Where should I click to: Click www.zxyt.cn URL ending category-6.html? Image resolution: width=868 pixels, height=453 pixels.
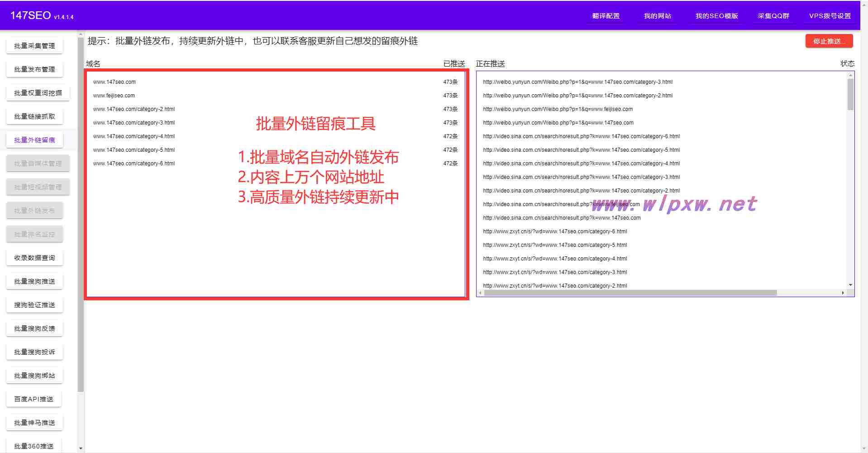click(x=555, y=231)
